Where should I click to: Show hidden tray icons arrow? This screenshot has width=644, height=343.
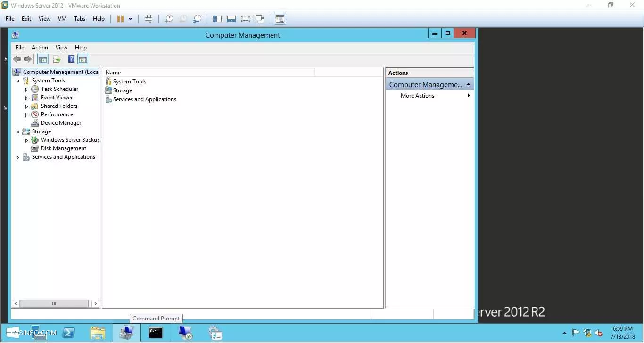[564, 333]
